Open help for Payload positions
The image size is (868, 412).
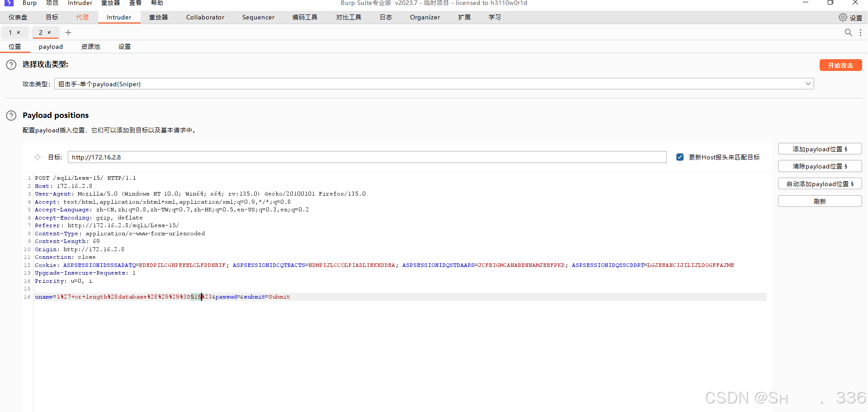pos(11,116)
